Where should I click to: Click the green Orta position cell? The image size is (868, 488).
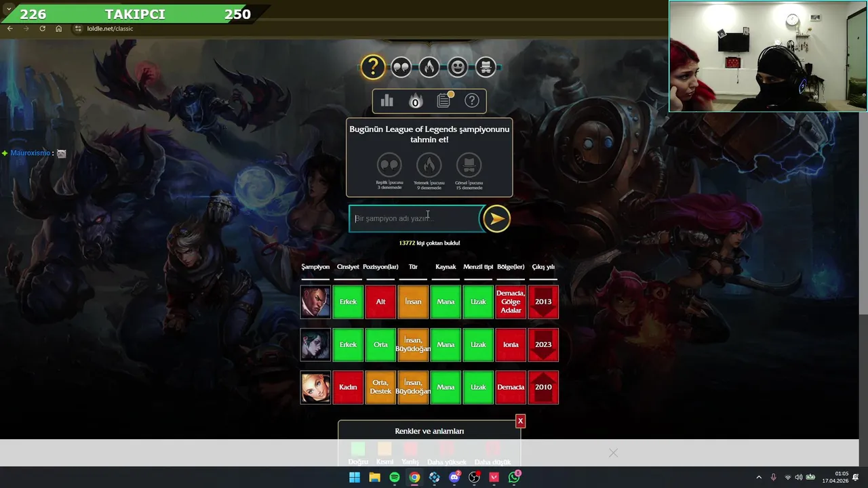[380, 344]
